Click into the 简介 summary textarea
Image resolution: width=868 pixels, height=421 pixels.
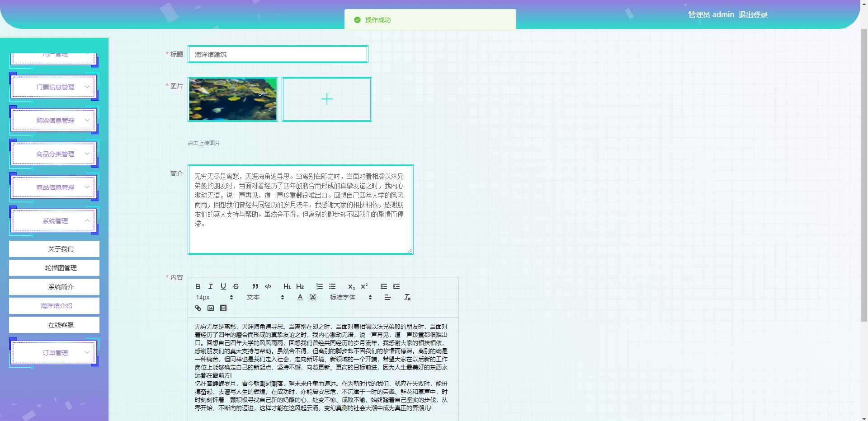[x=301, y=210]
